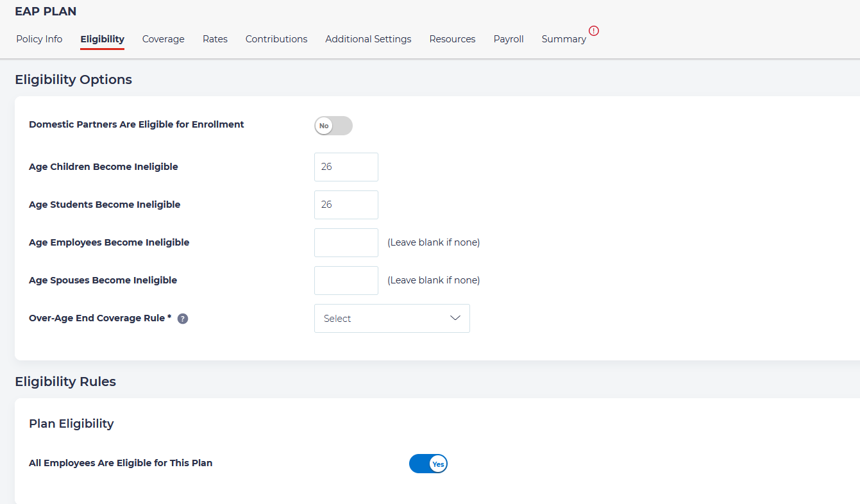Open the Policy Info tab

coord(39,39)
